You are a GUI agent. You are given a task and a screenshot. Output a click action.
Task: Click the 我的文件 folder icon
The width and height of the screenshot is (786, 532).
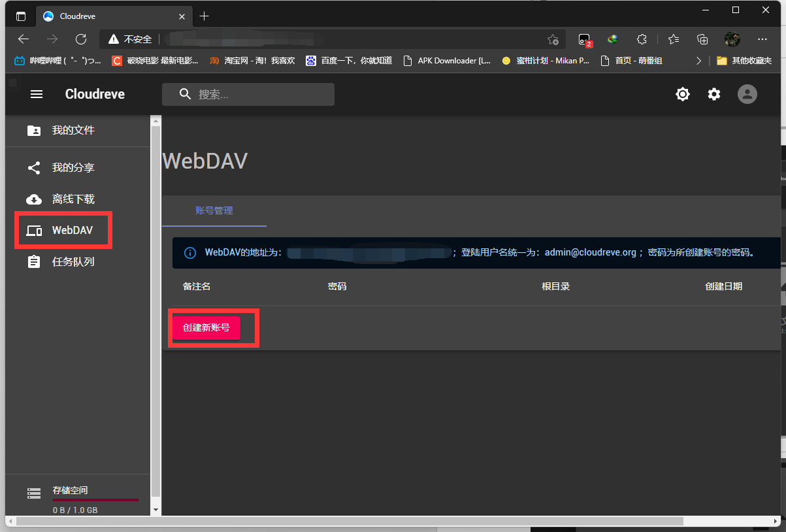pos(33,130)
